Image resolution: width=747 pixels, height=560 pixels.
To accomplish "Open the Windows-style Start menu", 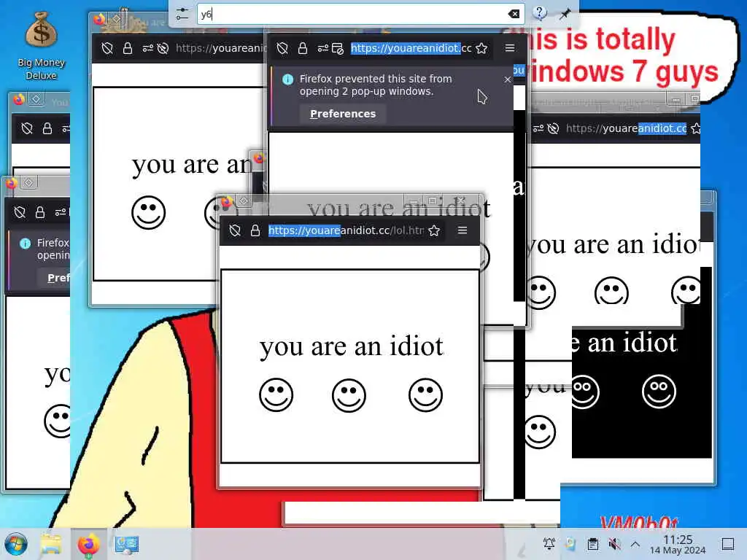I will click(x=16, y=544).
